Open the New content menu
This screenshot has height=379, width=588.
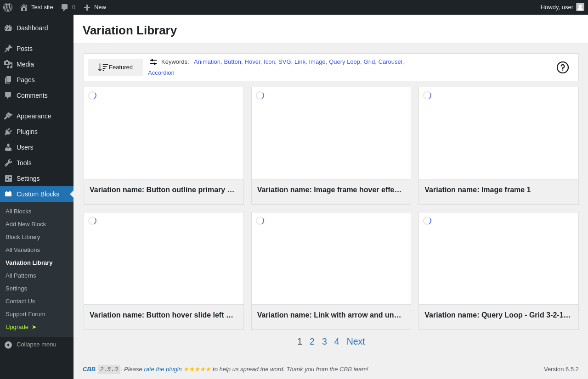pyautogui.click(x=95, y=7)
